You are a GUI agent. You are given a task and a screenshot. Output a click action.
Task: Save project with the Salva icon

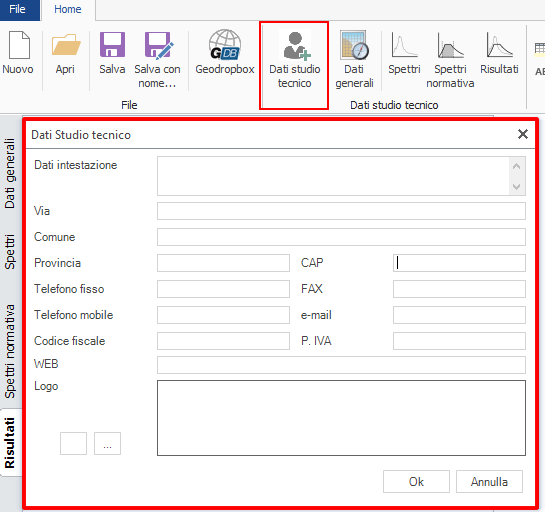(x=112, y=52)
